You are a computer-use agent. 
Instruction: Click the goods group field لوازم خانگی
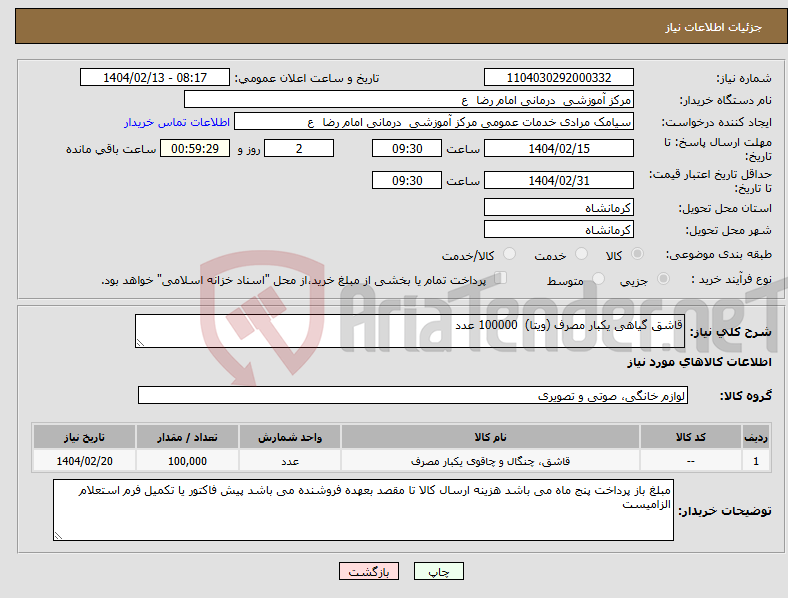(413, 395)
